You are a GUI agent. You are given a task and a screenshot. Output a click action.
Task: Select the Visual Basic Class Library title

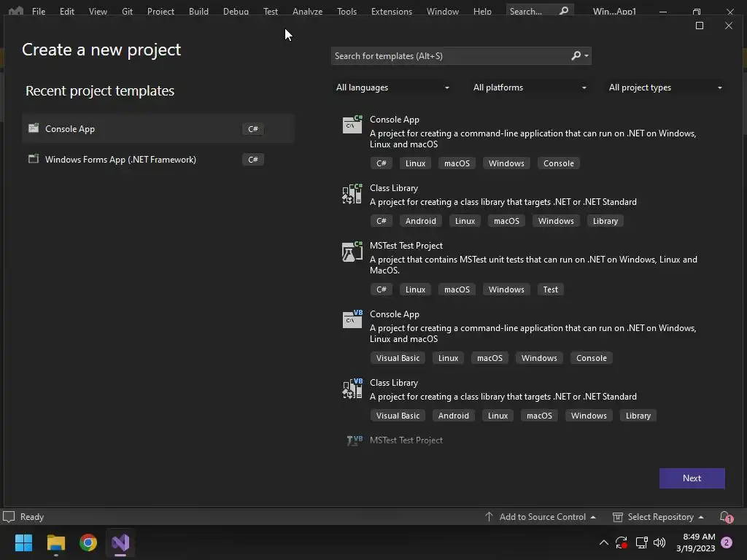point(393,383)
